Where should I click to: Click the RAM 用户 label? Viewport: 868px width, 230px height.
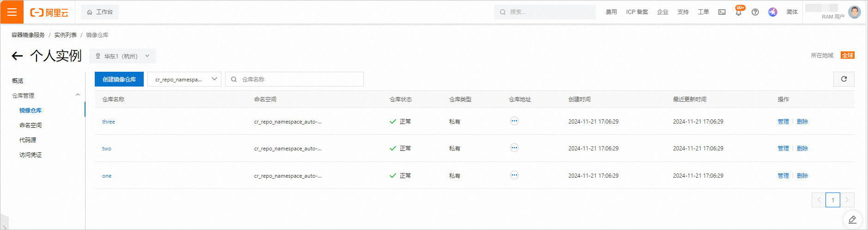click(x=833, y=17)
